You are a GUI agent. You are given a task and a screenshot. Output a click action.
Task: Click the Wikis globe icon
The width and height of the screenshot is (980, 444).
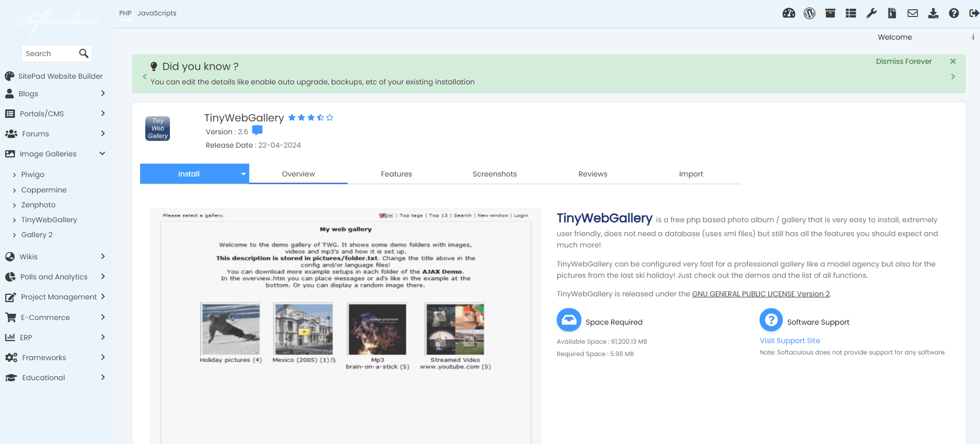(9, 257)
